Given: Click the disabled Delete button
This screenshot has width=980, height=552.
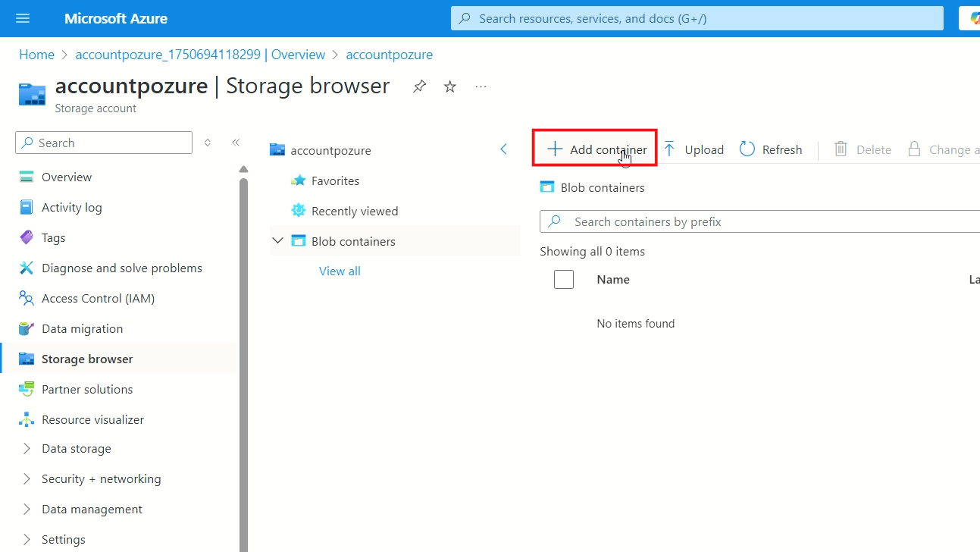Looking at the screenshot, I should [x=863, y=149].
